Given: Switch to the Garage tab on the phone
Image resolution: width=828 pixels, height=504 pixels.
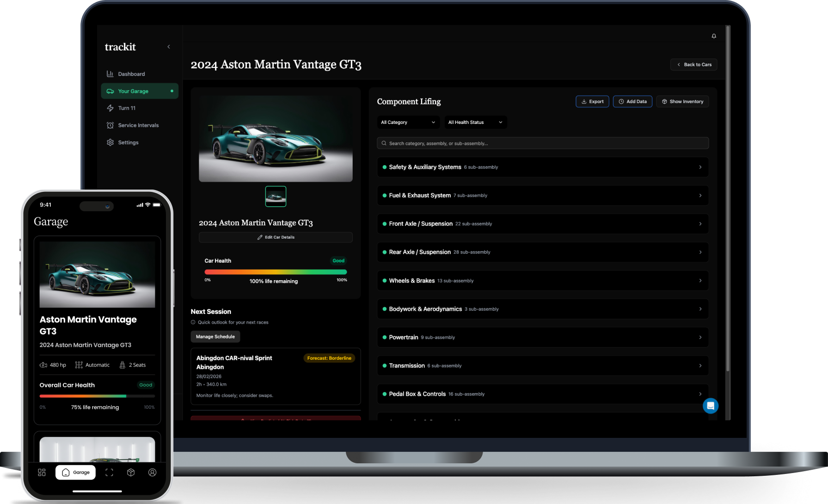Looking at the screenshot, I should 75,472.
